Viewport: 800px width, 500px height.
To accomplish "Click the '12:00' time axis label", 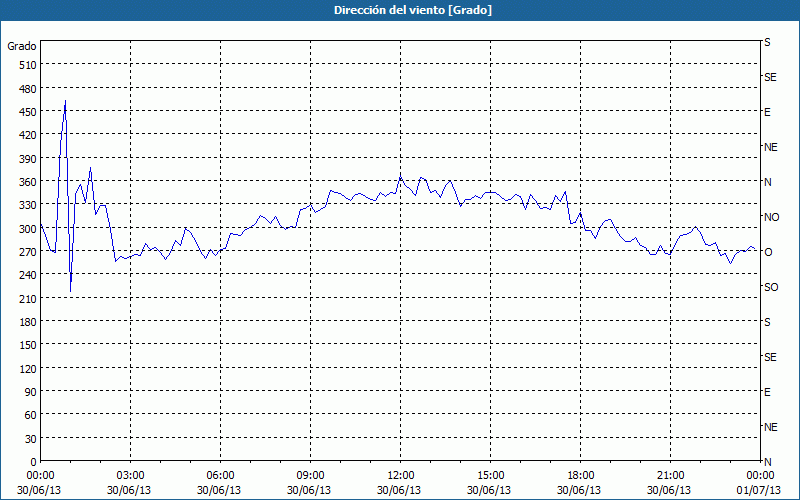I will [401, 476].
